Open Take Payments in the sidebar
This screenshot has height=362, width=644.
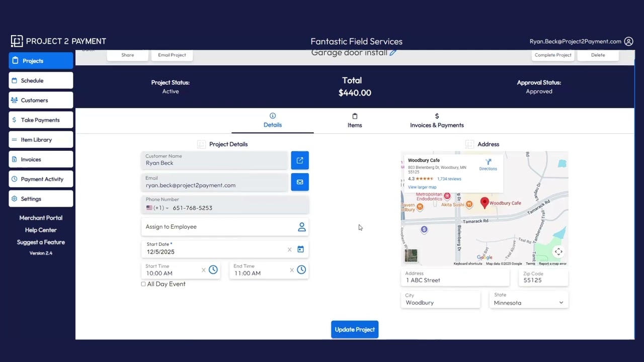pyautogui.click(x=41, y=120)
